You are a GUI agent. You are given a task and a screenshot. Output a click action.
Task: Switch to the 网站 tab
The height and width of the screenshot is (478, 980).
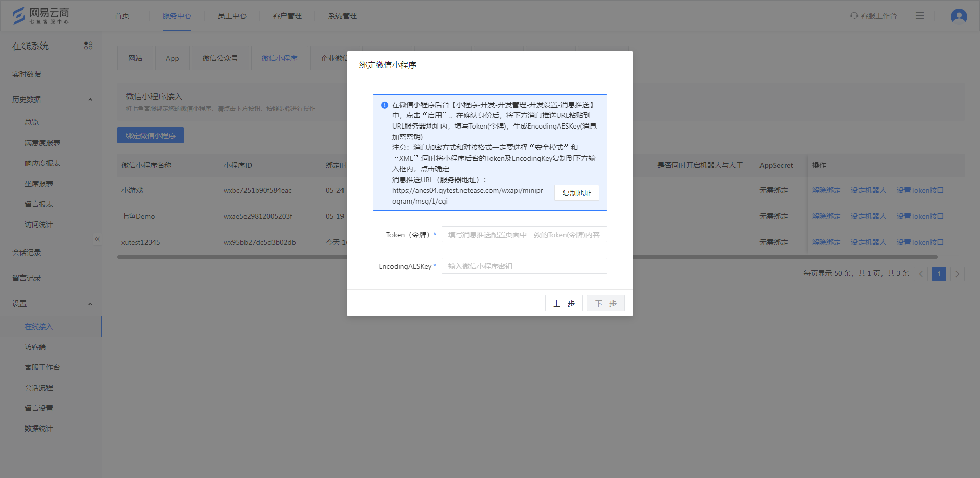135,58
